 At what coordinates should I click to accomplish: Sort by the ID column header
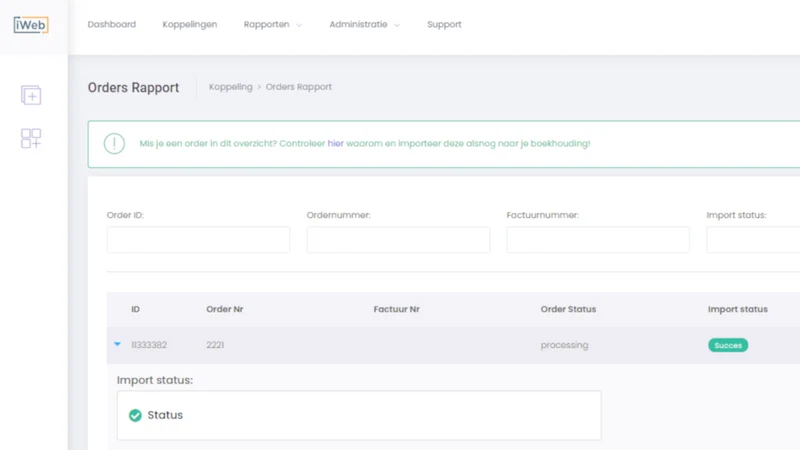tap(135, 309)
